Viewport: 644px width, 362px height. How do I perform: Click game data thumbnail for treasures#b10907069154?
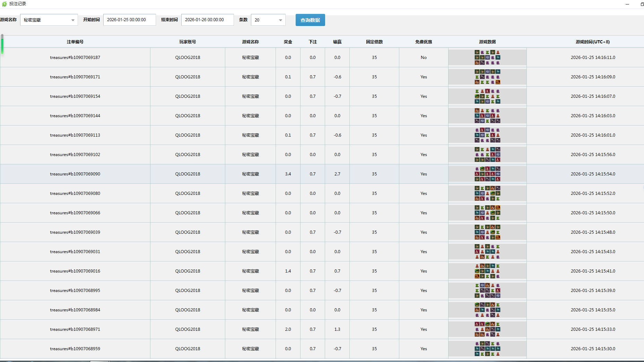[487, 96]
